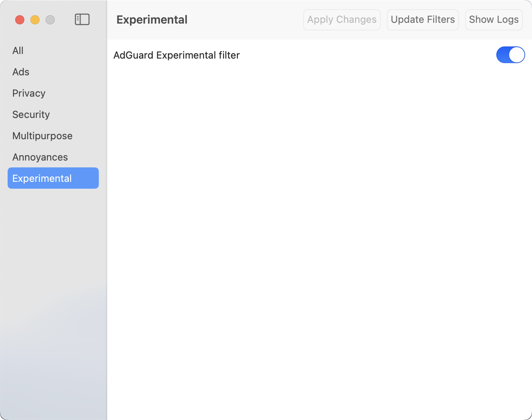Click the Experimental heading in the toolbar

pos(152,20)
